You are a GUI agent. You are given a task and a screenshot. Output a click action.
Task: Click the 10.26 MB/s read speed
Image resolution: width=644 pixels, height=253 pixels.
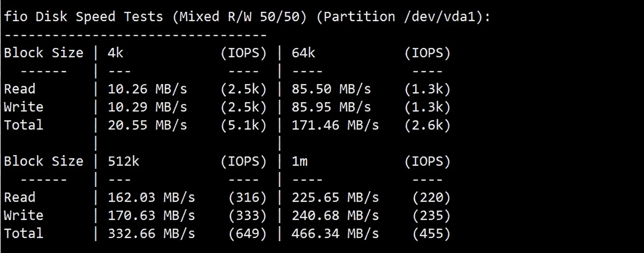coord(147,89)
